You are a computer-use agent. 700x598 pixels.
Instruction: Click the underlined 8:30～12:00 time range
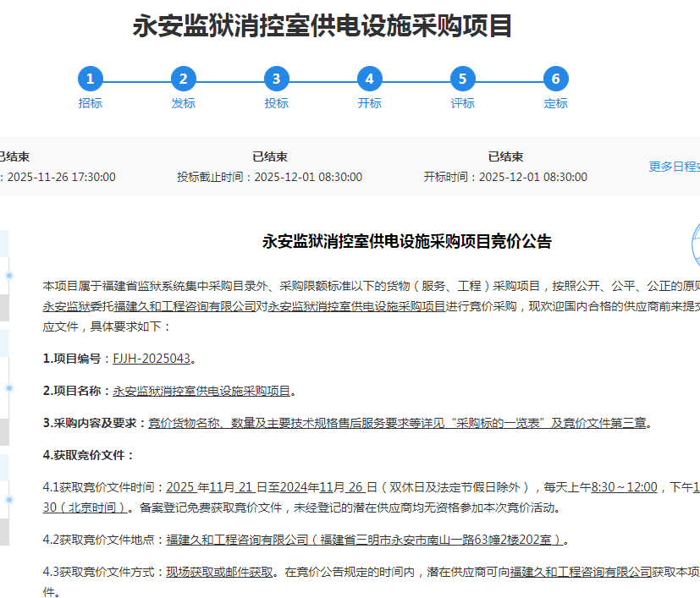click(624, 487)
